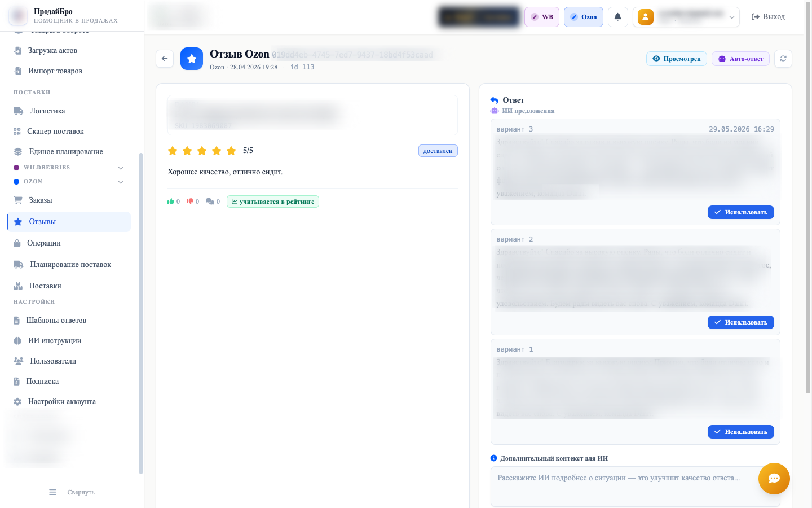
Task: Open the account dropdown in header
Action: (686, 17)
